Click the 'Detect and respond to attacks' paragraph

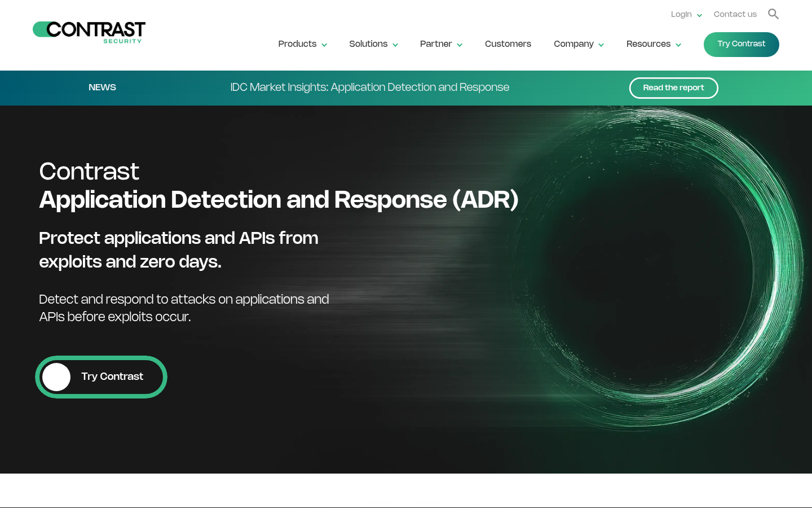184,308
